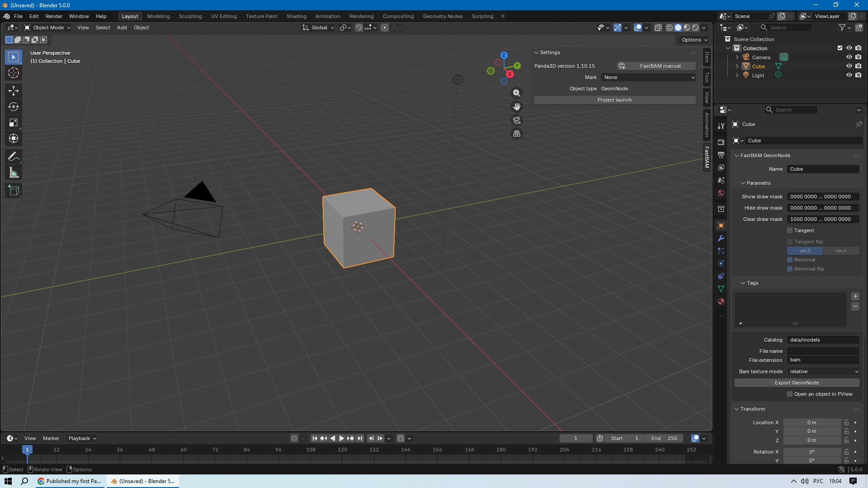The height and width of the screenshot is (488, 868).
Task: Open the Mark dropdown set to None
Action: [x=648, y=77]
